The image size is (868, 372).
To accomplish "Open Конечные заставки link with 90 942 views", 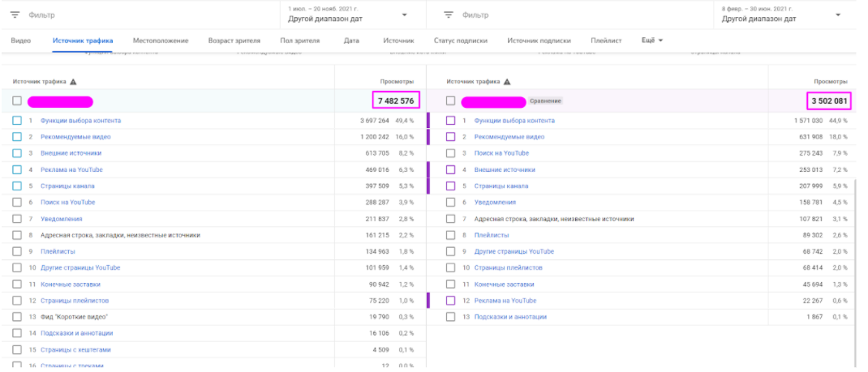I will click(71, 284).
